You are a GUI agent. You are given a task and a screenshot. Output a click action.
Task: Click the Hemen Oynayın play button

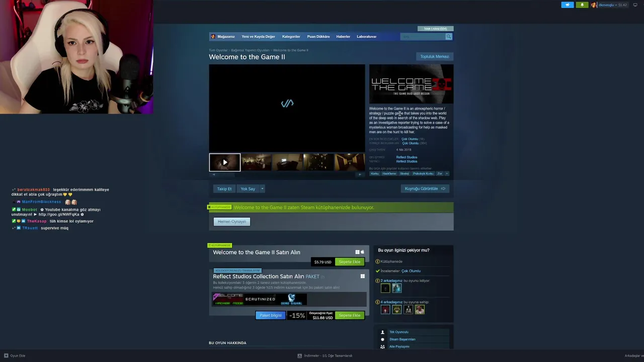click(x=232, y=222)
